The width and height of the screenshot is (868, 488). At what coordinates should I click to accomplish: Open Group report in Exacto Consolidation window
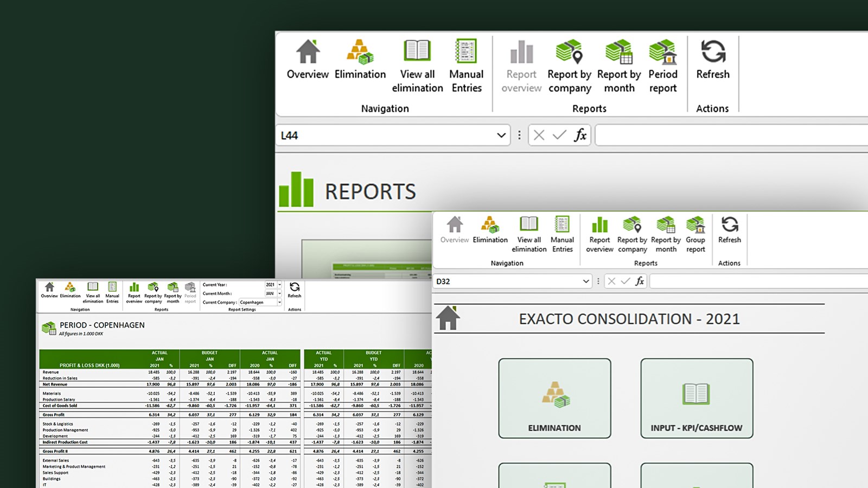tap(695, 234)
